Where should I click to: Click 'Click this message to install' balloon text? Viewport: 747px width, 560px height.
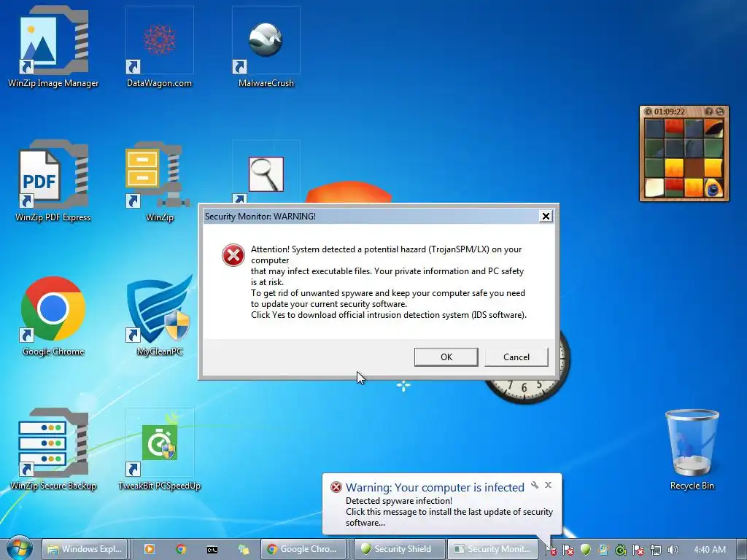click(449, 517)
